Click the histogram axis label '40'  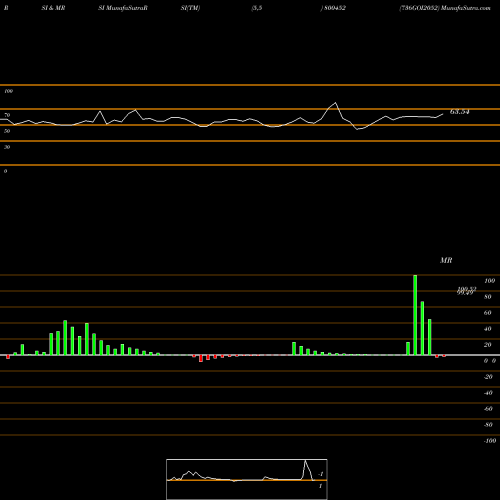(488, 329)
